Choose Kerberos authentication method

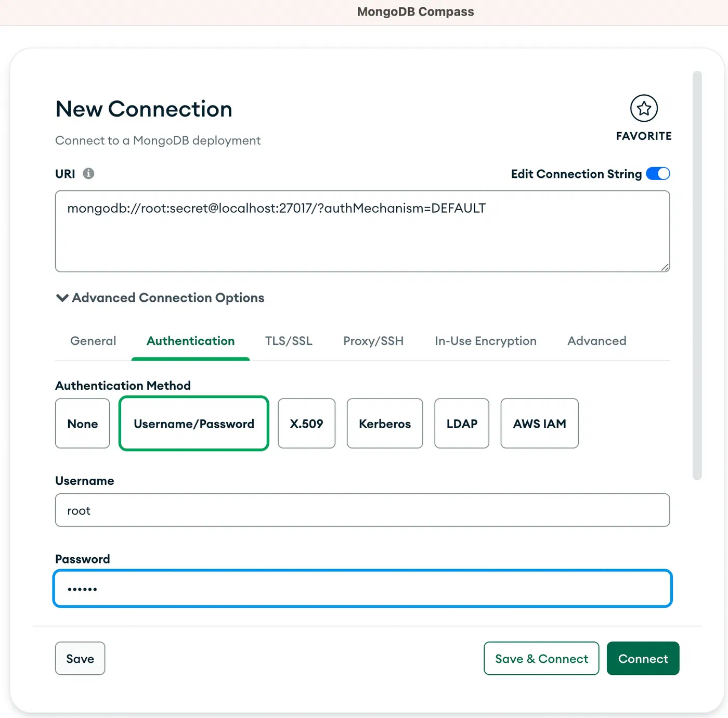pyautogui.click(x=385, y=424)
